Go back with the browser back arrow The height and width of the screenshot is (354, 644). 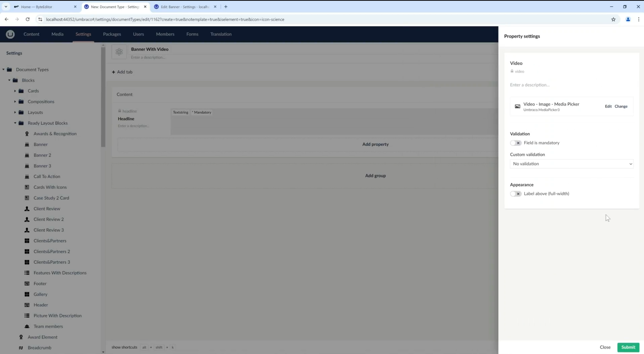[x=7, y=19]
